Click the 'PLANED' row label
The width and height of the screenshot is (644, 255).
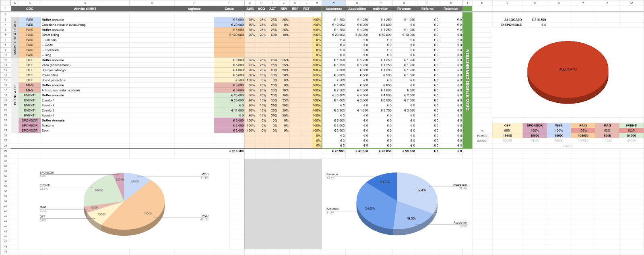pyautogui.click(x=482, y=136)
